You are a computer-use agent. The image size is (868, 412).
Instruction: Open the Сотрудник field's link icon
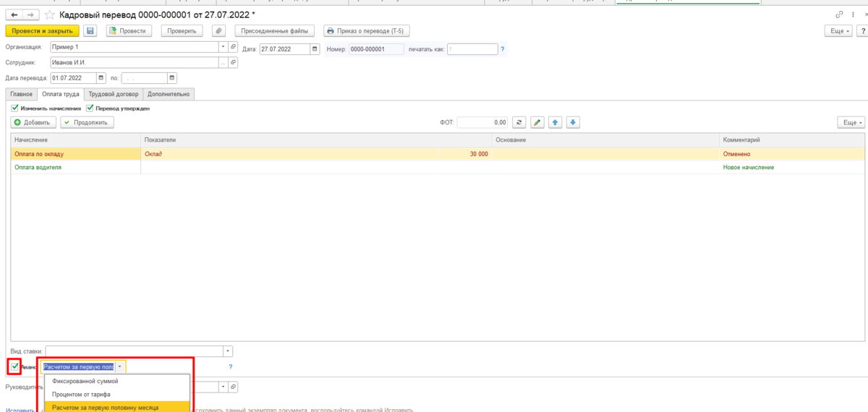coord(233,62)
